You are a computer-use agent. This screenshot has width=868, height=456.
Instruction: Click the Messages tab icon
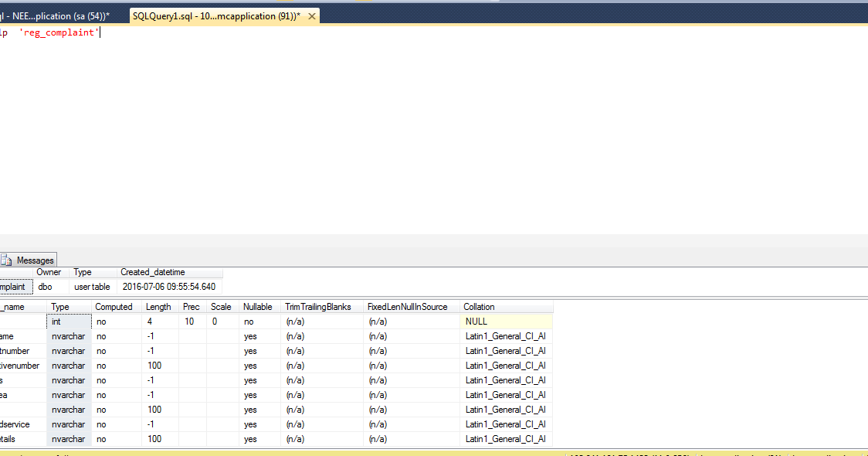[6, 260]
